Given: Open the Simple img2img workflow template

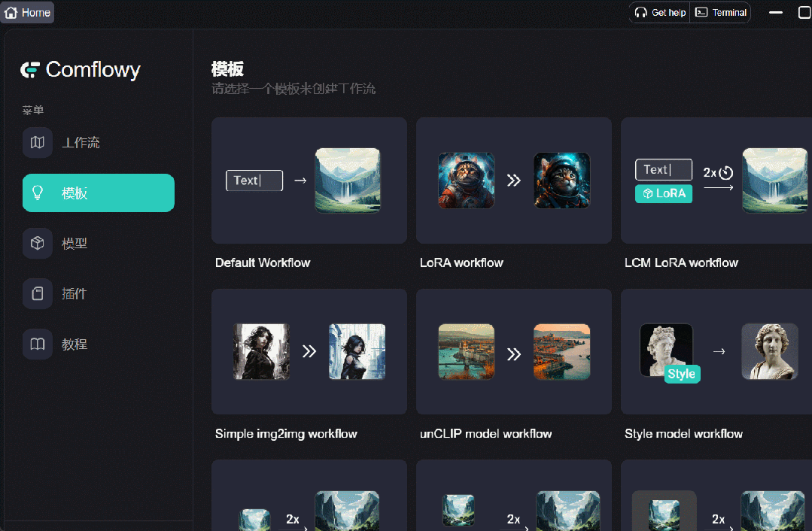Looking at the screenshot, I should tap(309, 351).
